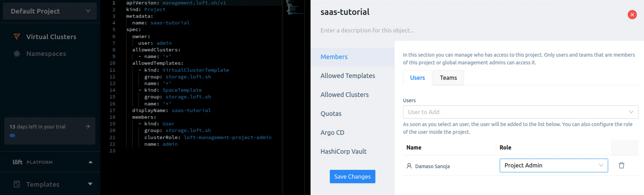Click the object description field
Image resolution: width=644 pixels, height=195 pixels.
(x=367, y=30)
